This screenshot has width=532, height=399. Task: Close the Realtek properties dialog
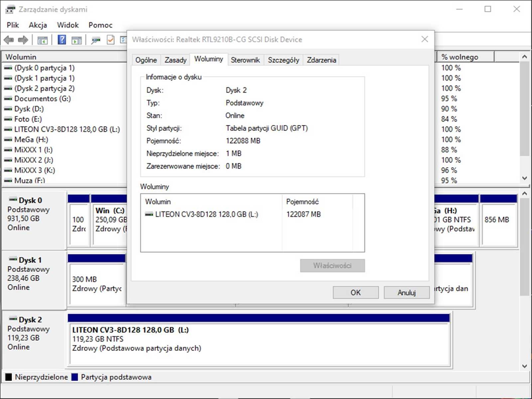tap(425, 39)
